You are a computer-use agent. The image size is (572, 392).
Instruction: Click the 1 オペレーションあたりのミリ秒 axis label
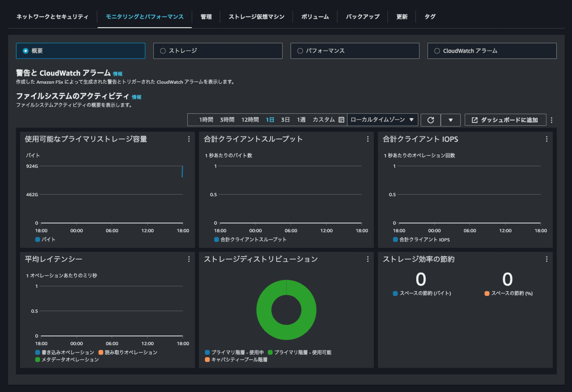point(61,276)
